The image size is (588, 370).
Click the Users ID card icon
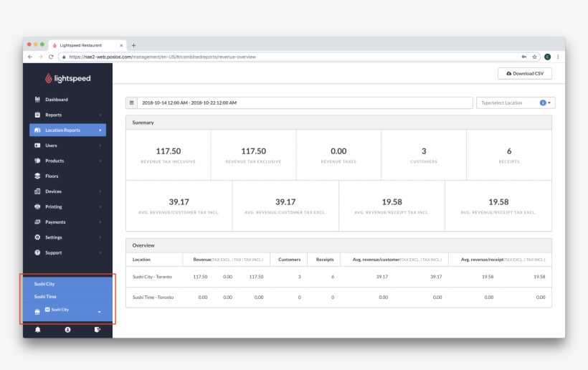coord(37,146)
